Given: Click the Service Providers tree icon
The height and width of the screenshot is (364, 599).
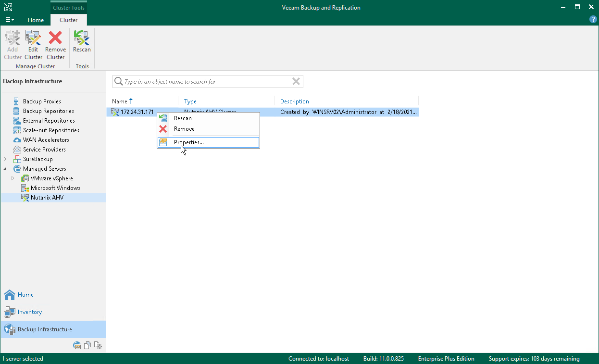Looking at the screenshot, I should (17, 150).
